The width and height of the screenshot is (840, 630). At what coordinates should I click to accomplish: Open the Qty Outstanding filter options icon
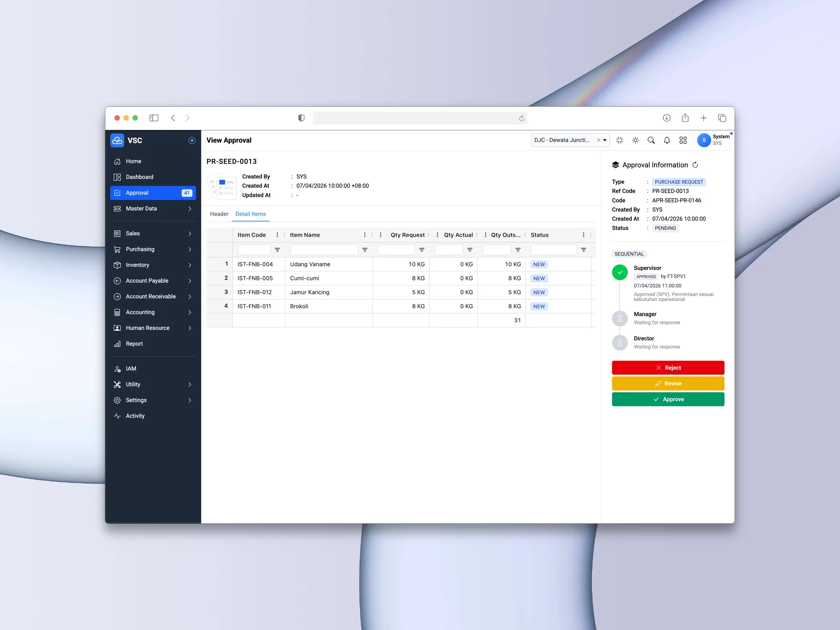(x=518, y=250)
